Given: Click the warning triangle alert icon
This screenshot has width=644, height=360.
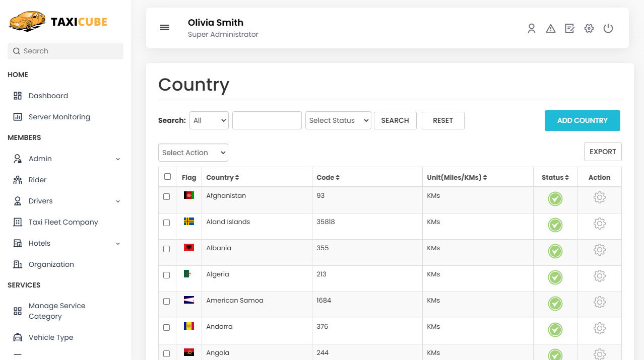Looking at the screenshot, I should [550, 29].
